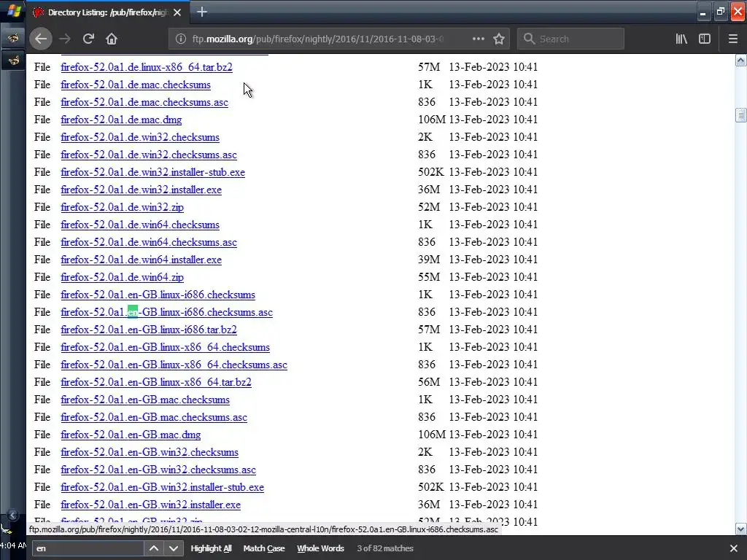Open firefox-52.0a1.de.win64.checksums link

pos(140,225)
